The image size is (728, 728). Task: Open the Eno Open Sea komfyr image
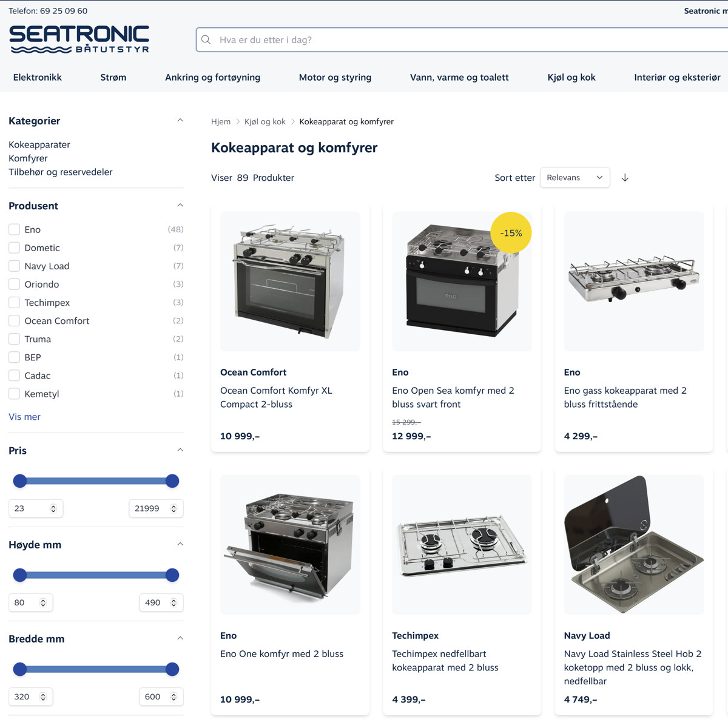(x=462, y=281)
